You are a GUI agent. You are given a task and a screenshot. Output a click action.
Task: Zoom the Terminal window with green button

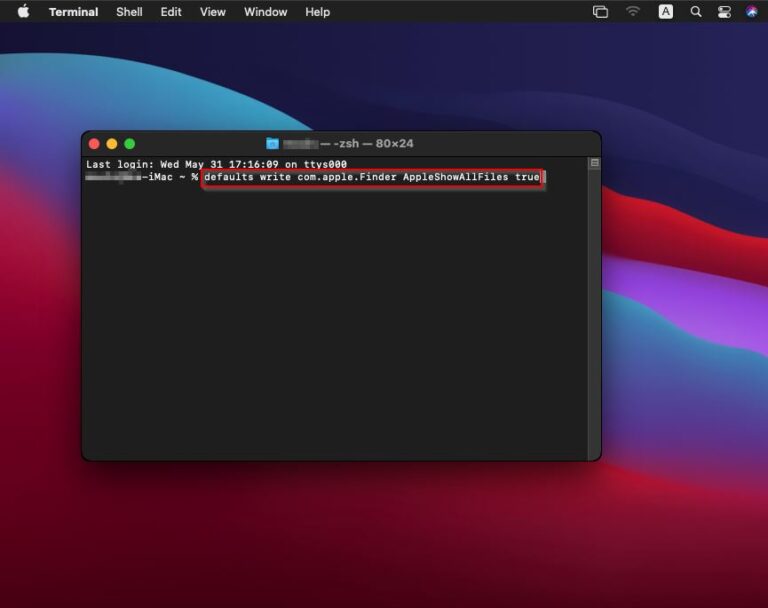point(130,144)
